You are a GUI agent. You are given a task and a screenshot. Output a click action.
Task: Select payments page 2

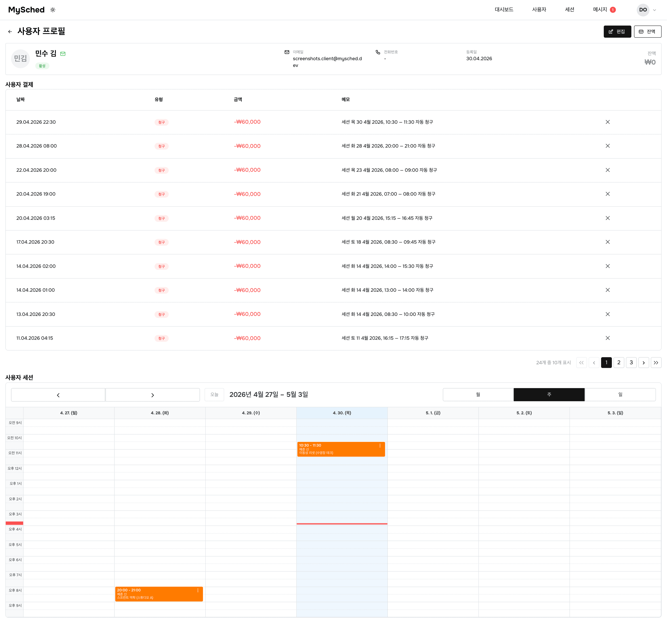(x=618, y=363)
